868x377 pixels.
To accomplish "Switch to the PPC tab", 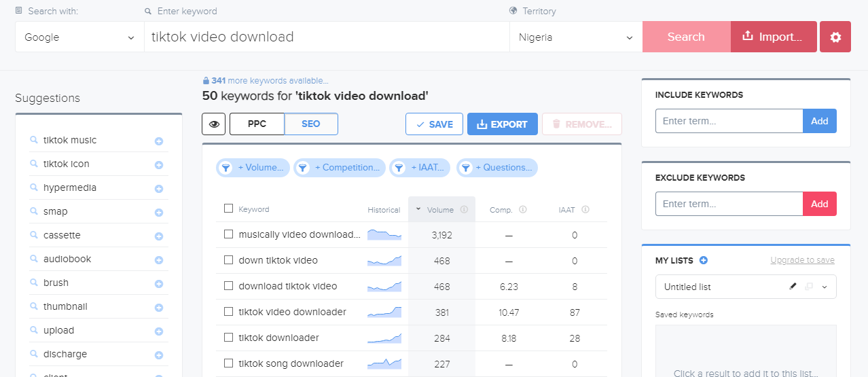I will (x=257, y=124).
